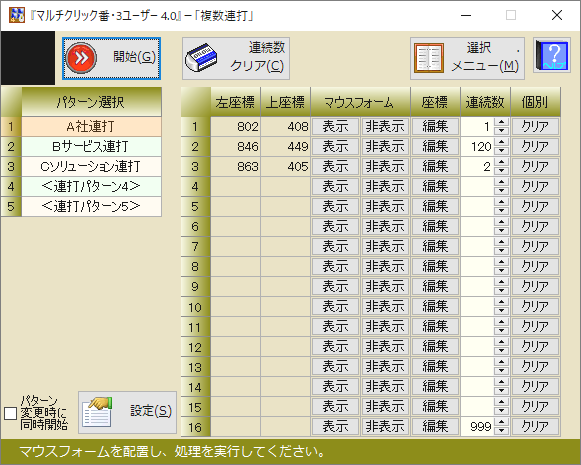Click 編集 to edit coordinates in row 2
The width and height of the screenshot is (581, 465).
click(435, 146)
